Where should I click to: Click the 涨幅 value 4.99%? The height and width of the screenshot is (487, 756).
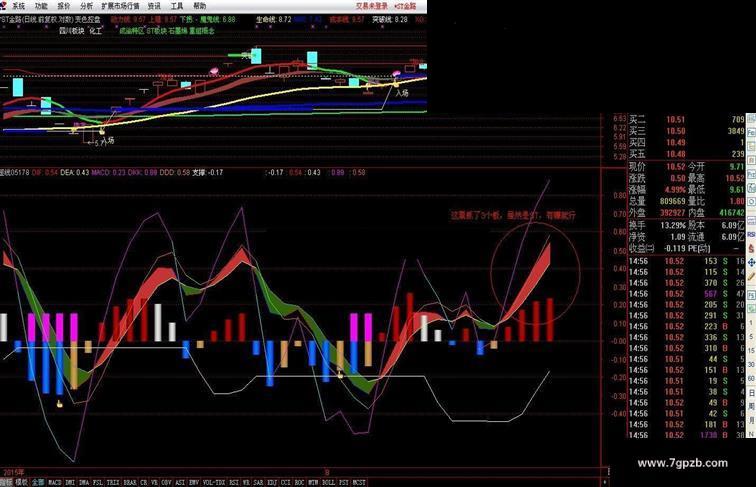coord(675,189)
